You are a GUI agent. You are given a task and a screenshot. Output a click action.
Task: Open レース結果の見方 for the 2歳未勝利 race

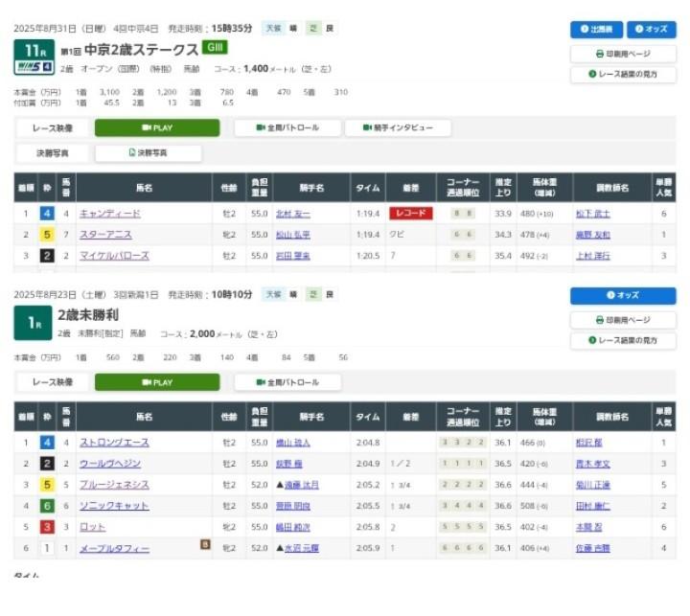point(623,340)
